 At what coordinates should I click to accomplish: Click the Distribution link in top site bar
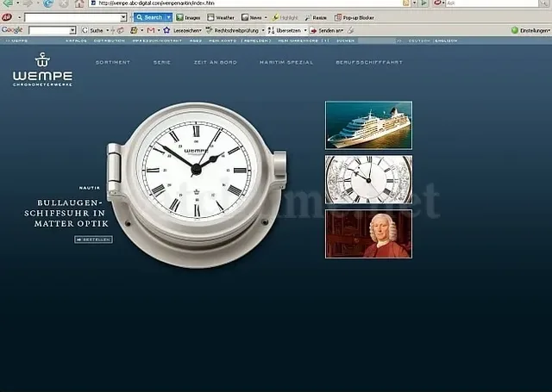(x=110, y=40)
